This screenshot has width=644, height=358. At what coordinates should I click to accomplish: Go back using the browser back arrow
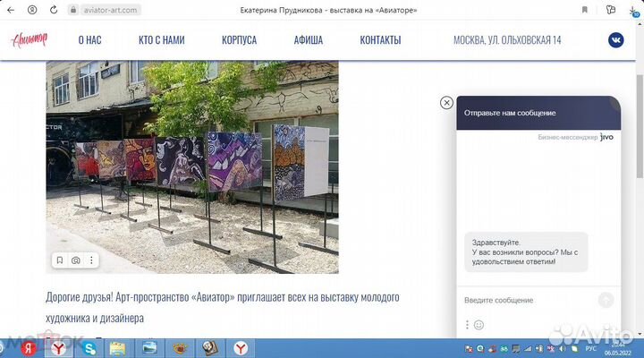(x=11, y=10)
